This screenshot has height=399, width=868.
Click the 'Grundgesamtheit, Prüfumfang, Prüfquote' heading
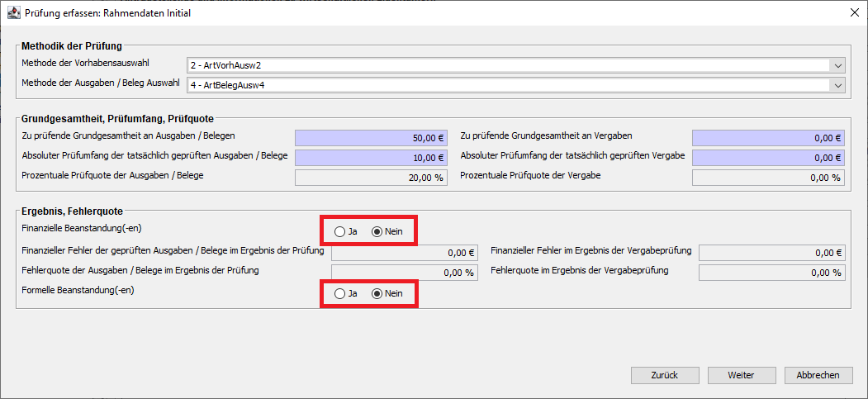117,118
